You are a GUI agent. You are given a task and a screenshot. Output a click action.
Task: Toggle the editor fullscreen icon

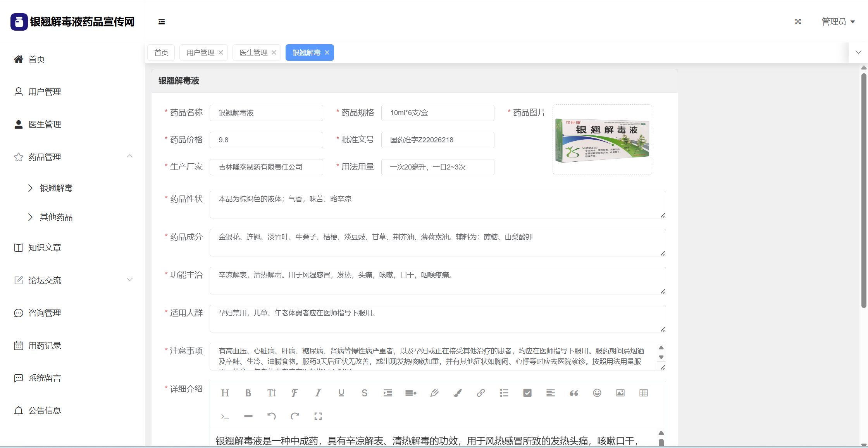coord(318,416)
